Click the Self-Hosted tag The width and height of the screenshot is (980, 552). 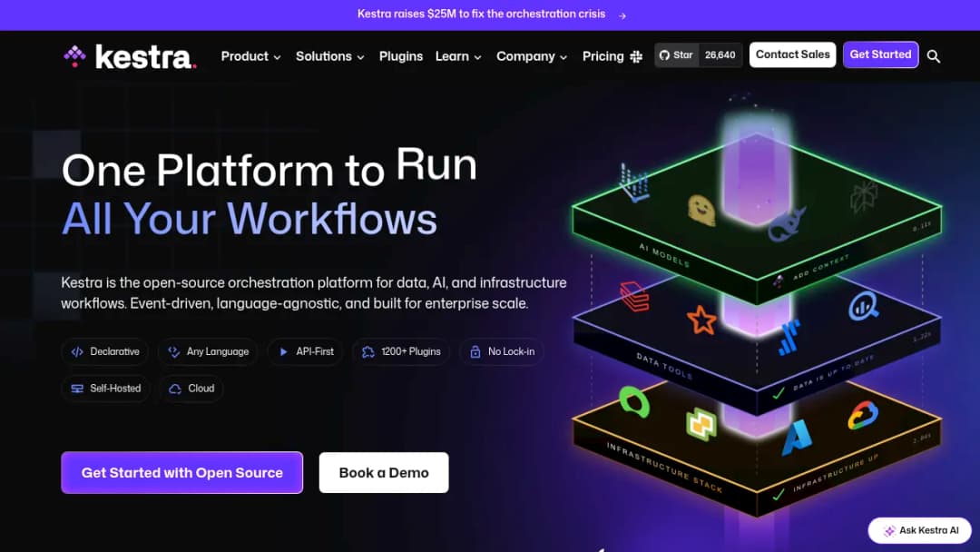point(105,389)
